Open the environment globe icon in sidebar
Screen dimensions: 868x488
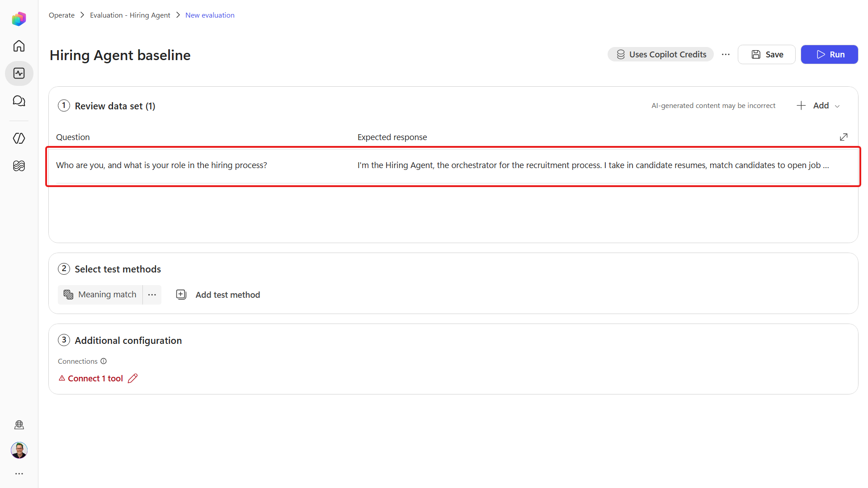coord(19,425)
